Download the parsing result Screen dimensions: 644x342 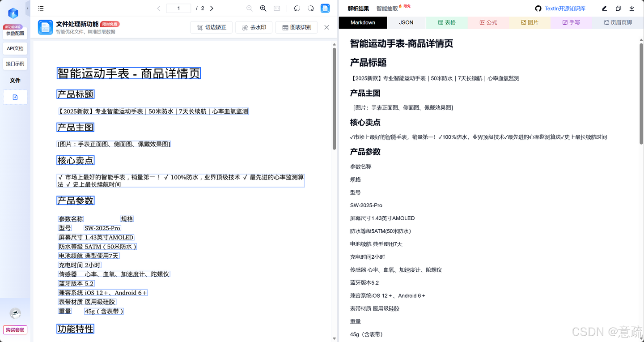(x=632, y=9)
